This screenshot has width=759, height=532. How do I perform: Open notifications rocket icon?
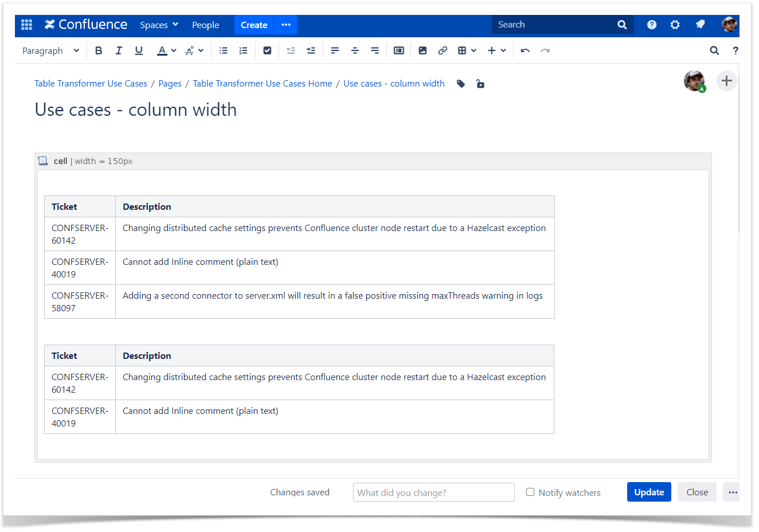tap(700, 24)
